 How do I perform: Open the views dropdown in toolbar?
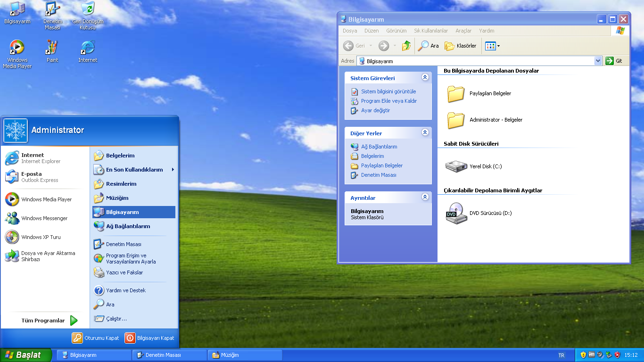493,46
